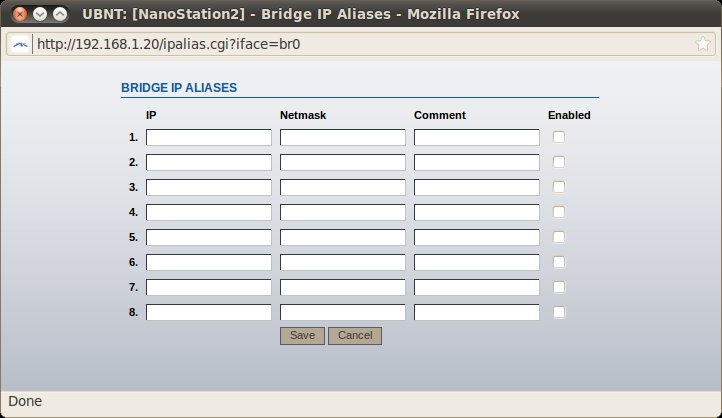The width and height of the screenshot is (722, 418).
Task: Check the Enabled box for alias 8
Action: coord(559,312)
